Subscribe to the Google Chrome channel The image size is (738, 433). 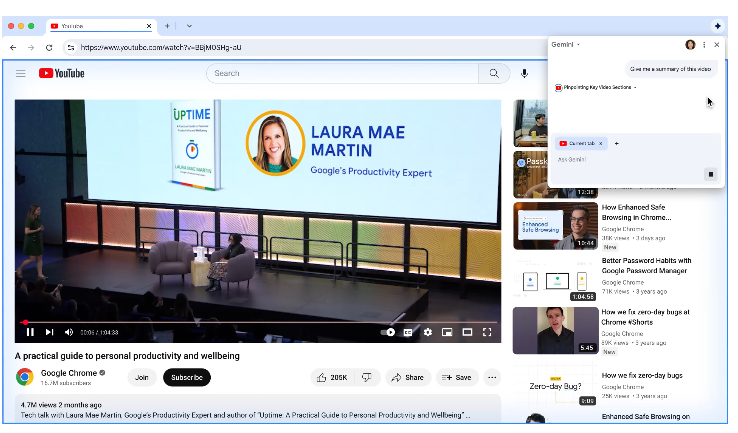[x=187, y=377]
